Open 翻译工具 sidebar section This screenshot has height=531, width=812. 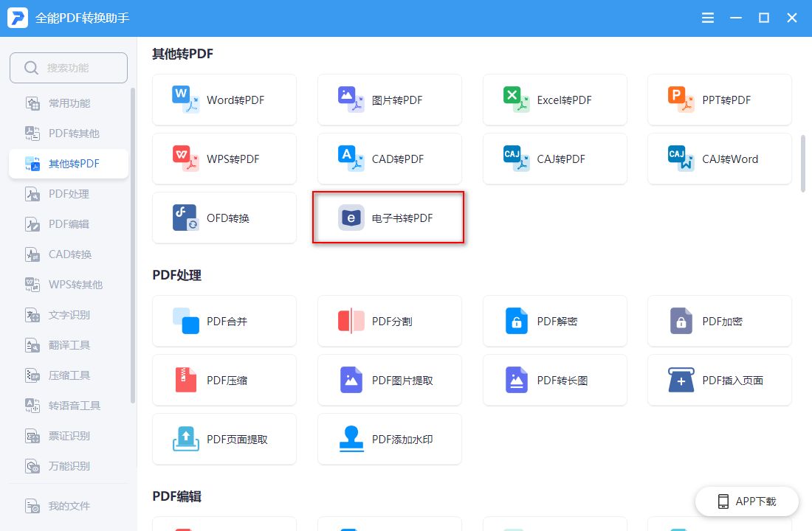[x=69, y=345]
